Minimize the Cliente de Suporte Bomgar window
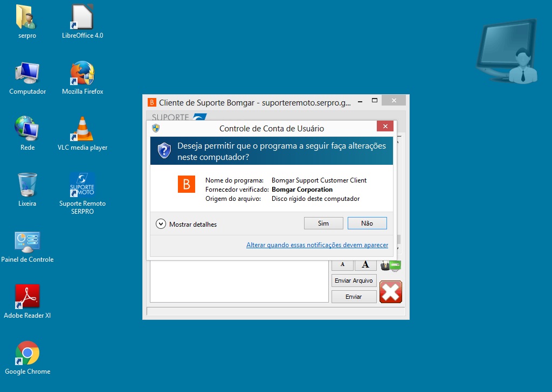 [x=360, y=101]
